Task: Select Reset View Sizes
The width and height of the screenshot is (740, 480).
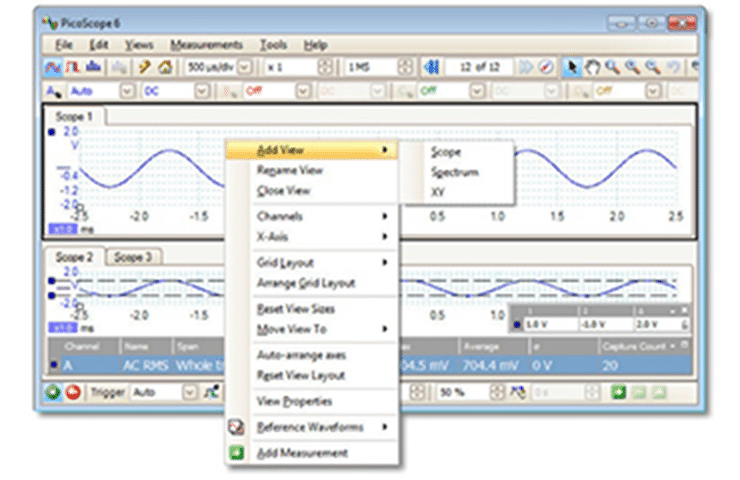Action: tap(324, 309)
